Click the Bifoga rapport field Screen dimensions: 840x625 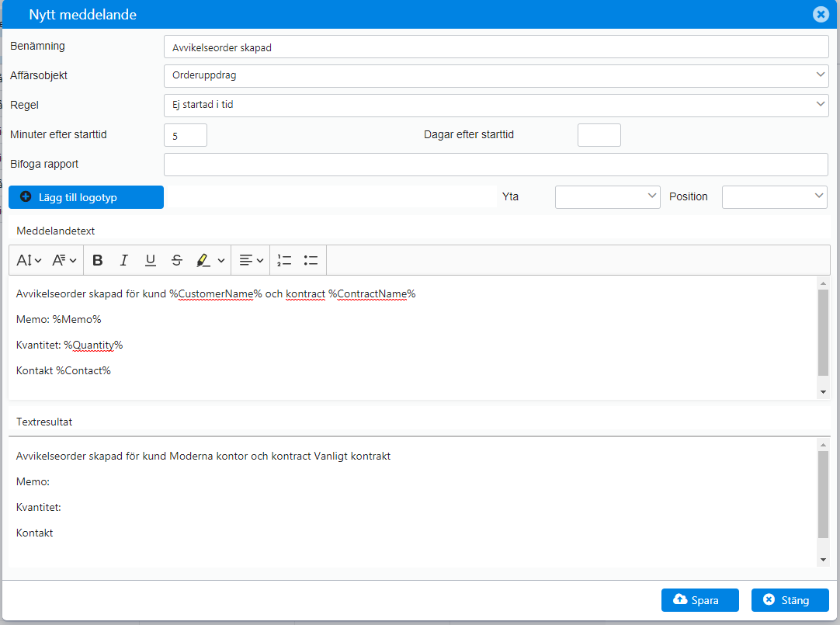496,165
